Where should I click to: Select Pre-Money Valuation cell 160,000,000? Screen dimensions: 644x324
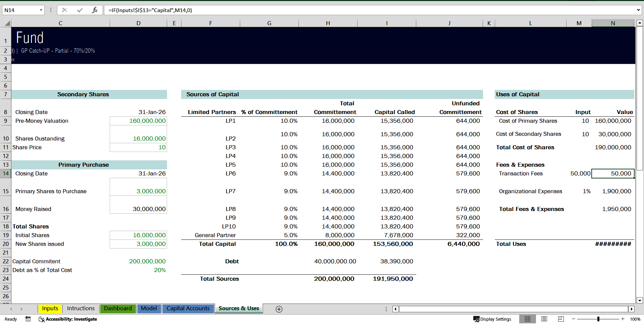click(x=138, y=121)
